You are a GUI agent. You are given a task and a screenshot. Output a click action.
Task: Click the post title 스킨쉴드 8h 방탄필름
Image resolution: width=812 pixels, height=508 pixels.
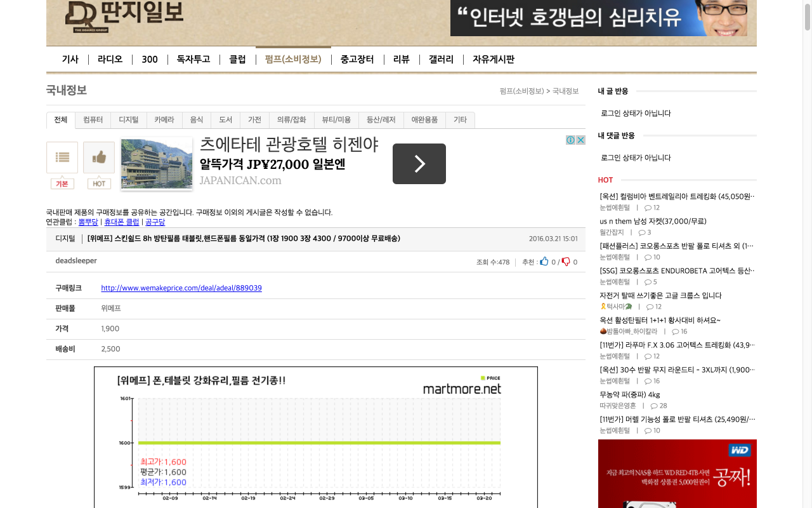244,239
